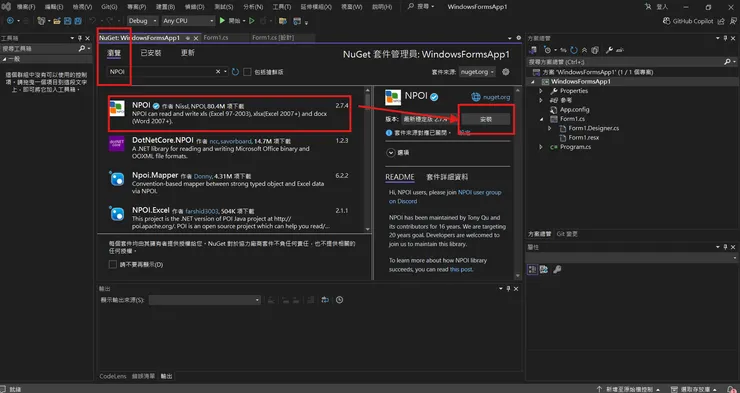
Task: Switch to the 更新 Updates tab
Action: (x=188, y=53)
